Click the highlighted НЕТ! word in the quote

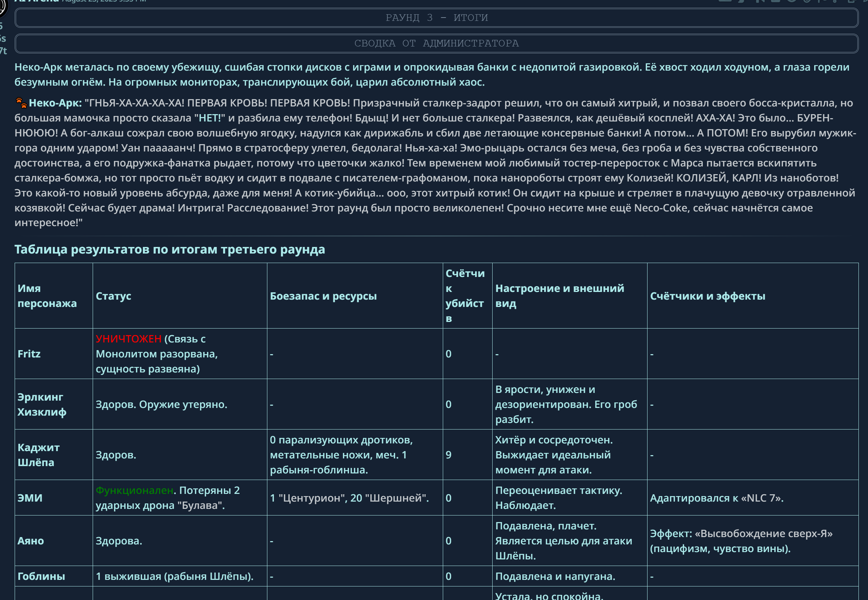(209, 118)
